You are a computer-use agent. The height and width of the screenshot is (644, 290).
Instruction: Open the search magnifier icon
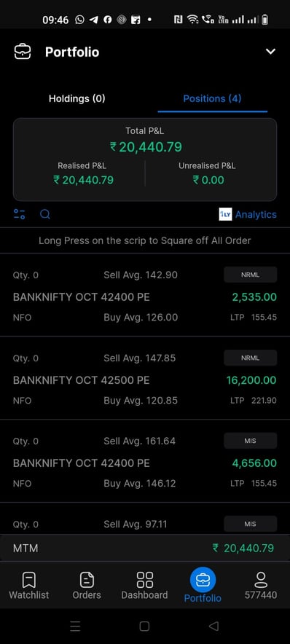[x=45, y=214]
